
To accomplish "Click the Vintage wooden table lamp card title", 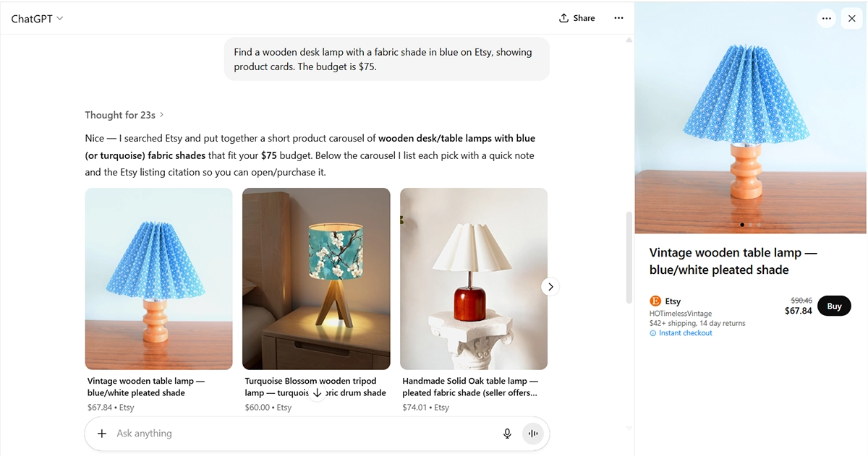I will coord(145,387).
